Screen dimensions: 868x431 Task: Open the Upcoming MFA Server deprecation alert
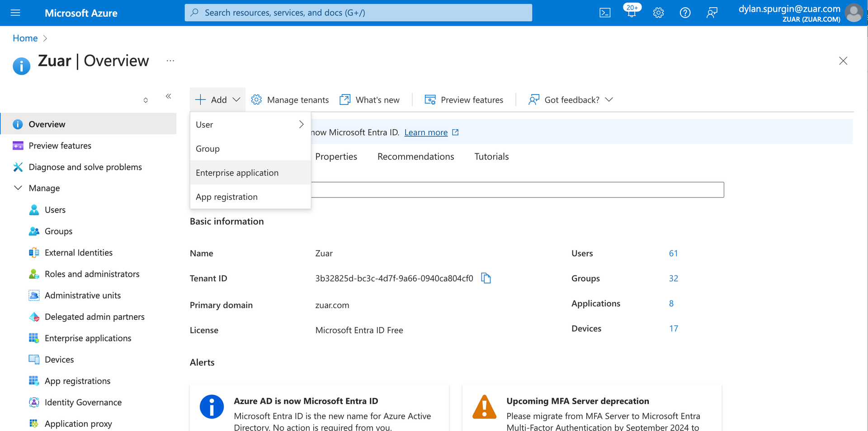pyautogui.click(x=592, y=408)
